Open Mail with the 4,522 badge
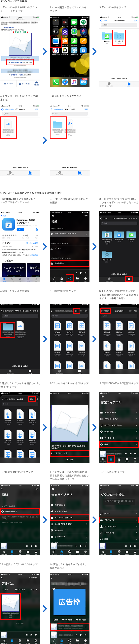Viewport: 139px width, 644px height. [x=83, y=82]
